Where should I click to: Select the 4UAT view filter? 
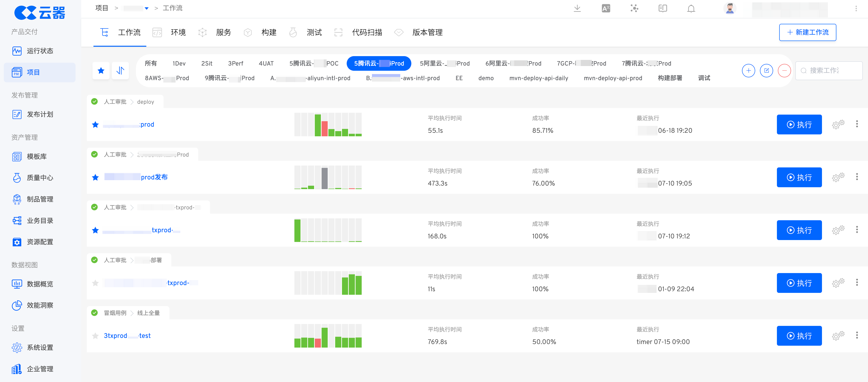pos(266,63)
